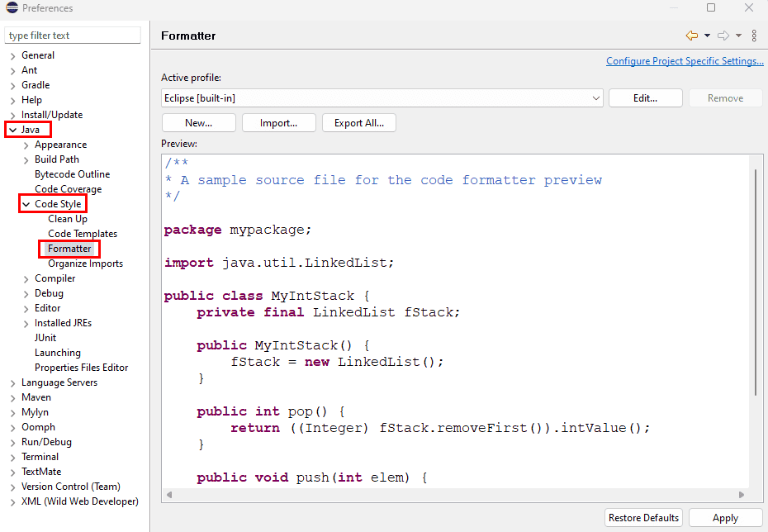
Task: Click the back navigation arrow icon
Action: [690, 36]
